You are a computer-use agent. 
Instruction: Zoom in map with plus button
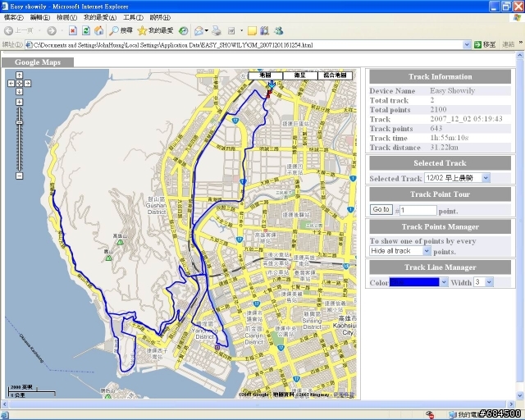click(x=20, y=102)
